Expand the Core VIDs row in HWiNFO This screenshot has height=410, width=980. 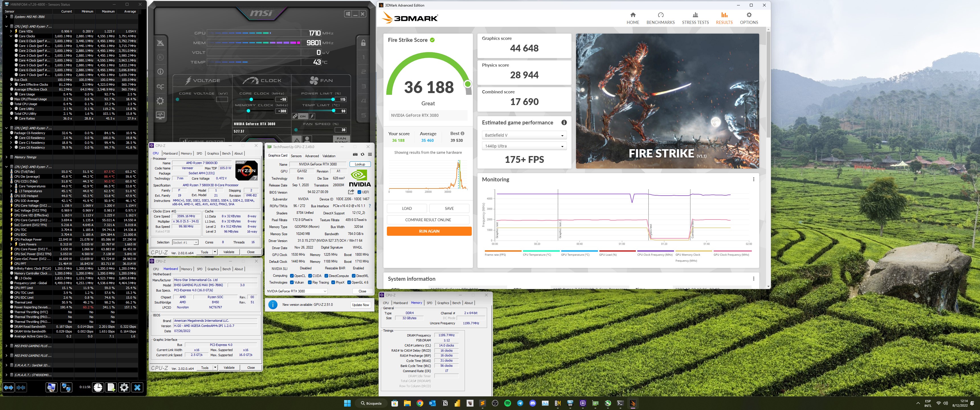(x=11, y=31)
